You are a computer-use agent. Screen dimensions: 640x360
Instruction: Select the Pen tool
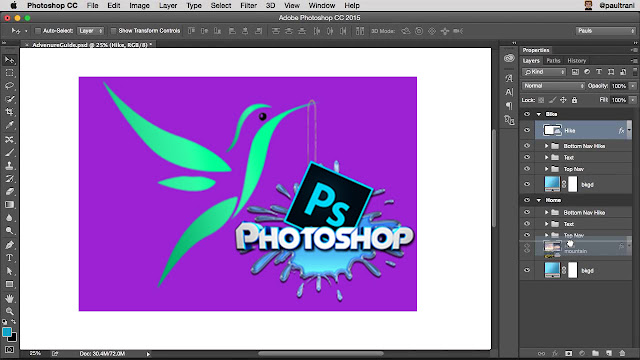9,245
